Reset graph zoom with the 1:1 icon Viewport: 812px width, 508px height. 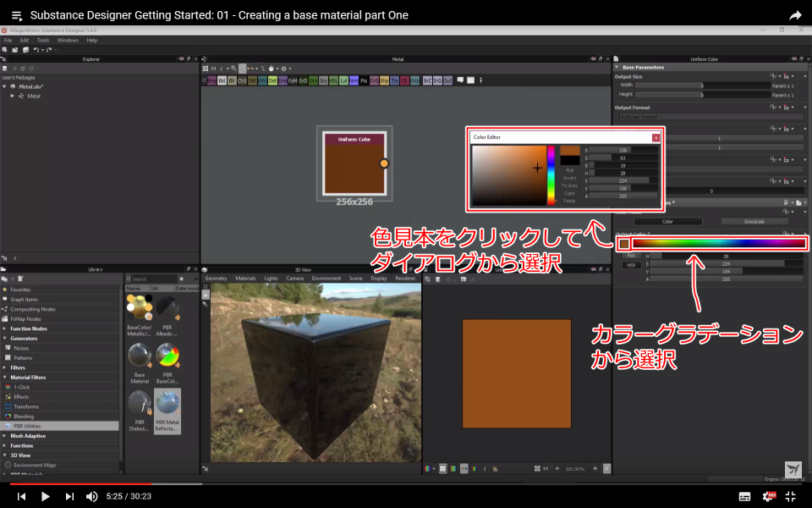click(x=213, y=69)
